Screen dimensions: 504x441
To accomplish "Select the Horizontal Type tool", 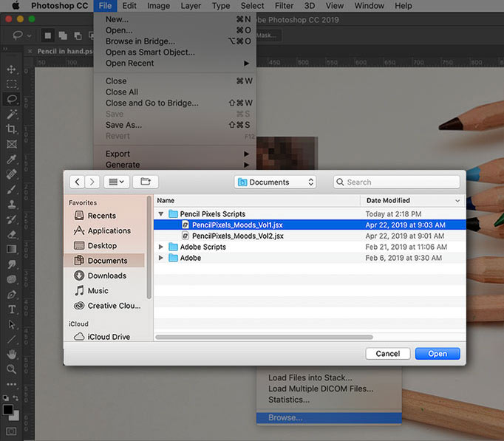I will (x=12, y=310).
